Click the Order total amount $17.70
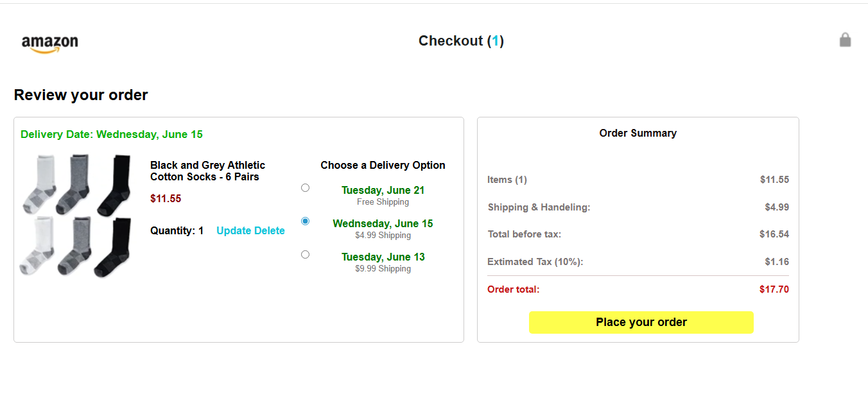This screenshot has height=412, width=868. 774,289
